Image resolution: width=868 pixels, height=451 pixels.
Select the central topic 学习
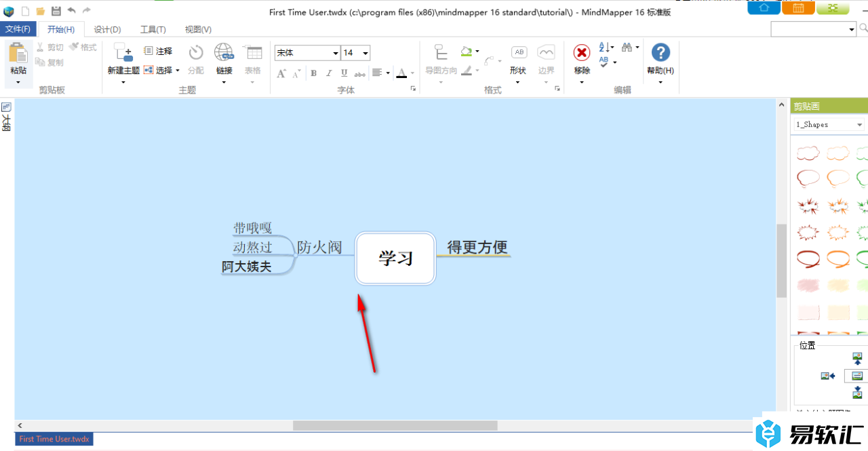click(395, 258)
